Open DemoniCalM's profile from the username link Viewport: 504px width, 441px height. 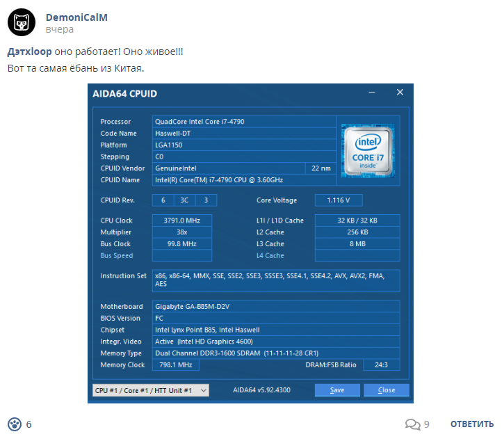pyautogui.click(x=76, y=17)
